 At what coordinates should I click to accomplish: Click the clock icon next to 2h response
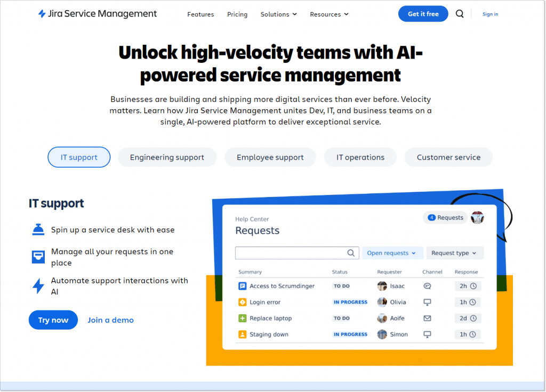473,286
